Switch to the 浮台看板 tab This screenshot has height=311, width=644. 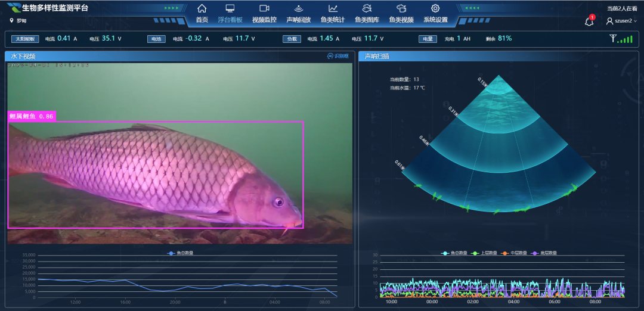(230, 20)
